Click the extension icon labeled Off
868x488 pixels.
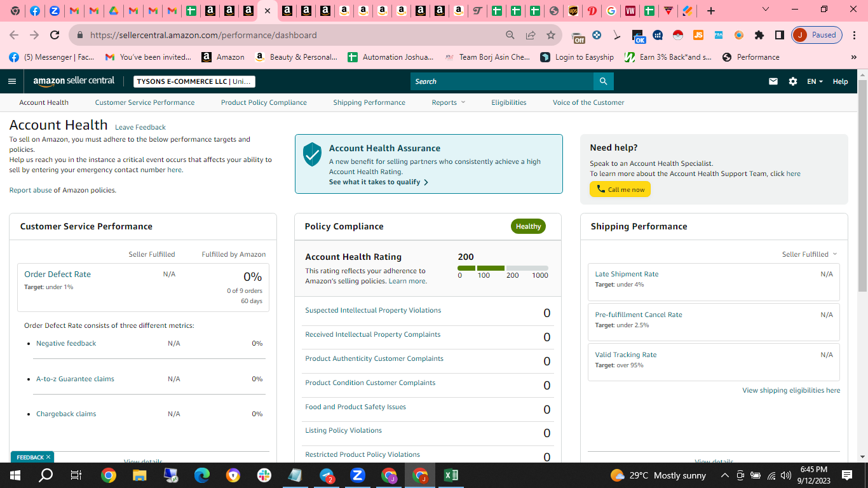[578, 36]
